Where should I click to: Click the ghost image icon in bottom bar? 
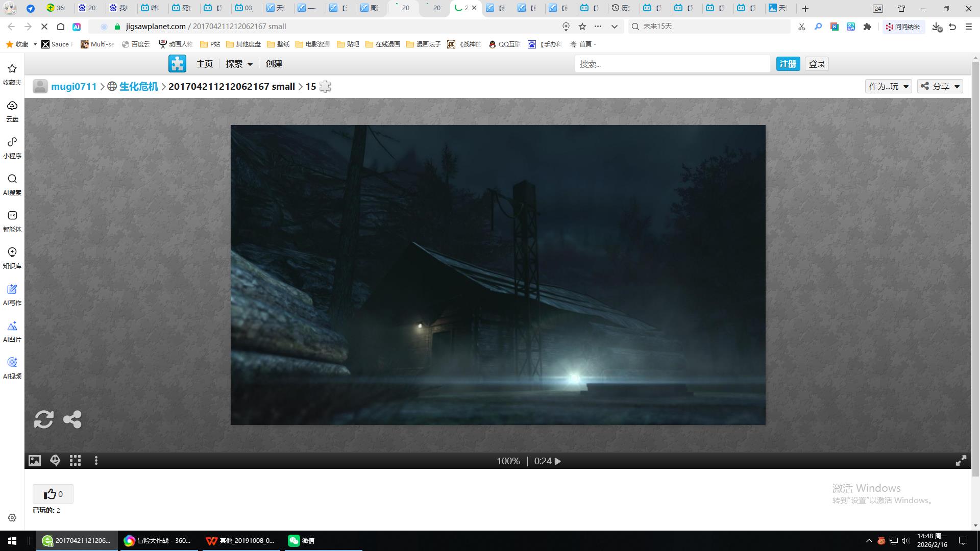pyautogui.click(x=55, y=461)
